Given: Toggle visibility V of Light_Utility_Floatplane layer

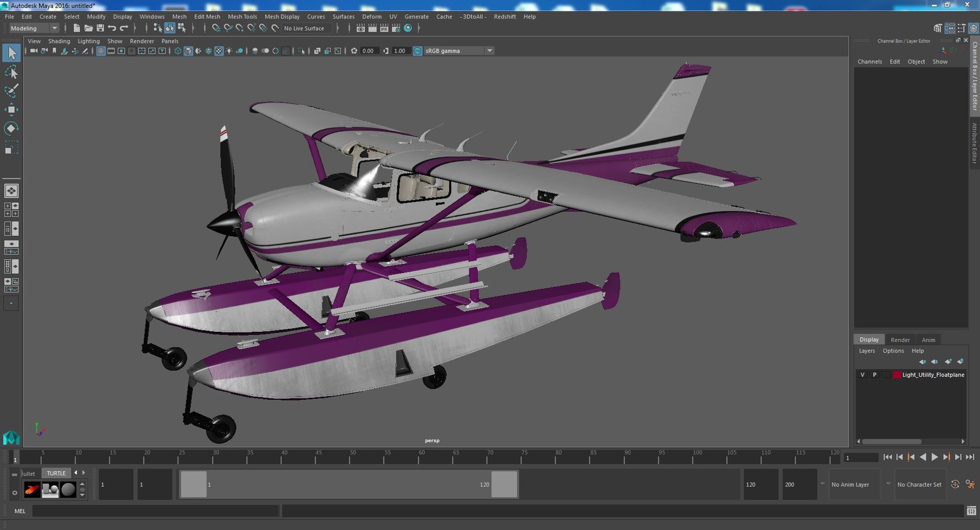Looking at the screenshot, I should pyautogui.click(x=863, y=375).
